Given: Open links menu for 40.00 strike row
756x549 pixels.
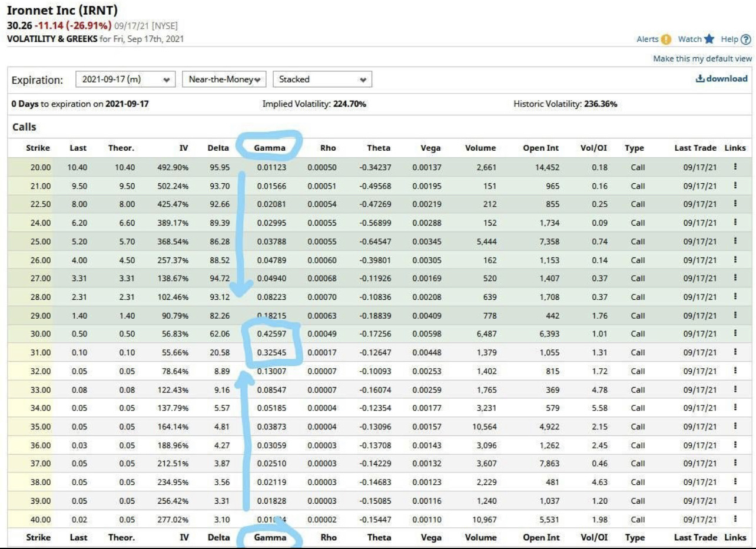Looking at the screenshot, I should click(735, 520).
